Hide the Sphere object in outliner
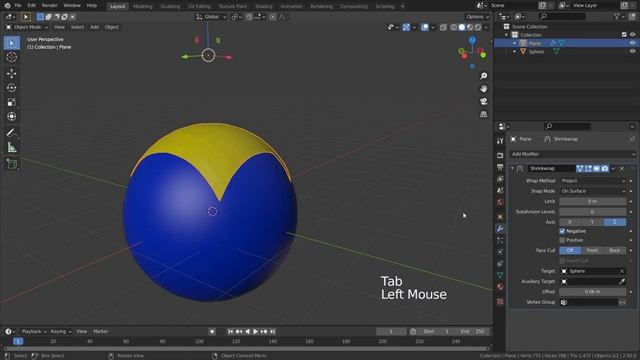The width and height of the screenshot is (640, 360). tap(632, 52)
